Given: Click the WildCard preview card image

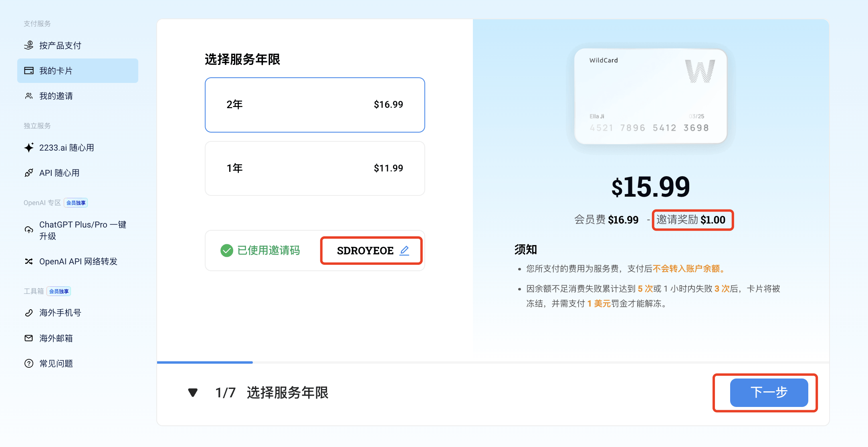Looking at the screenshot, I should pyautogui.click(x=650, y=96).
